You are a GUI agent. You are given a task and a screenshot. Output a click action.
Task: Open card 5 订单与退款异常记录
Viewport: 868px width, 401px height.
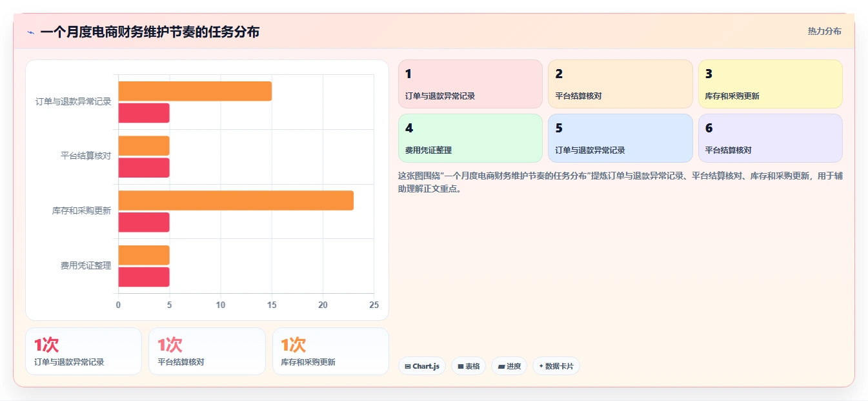coord(620,138)
